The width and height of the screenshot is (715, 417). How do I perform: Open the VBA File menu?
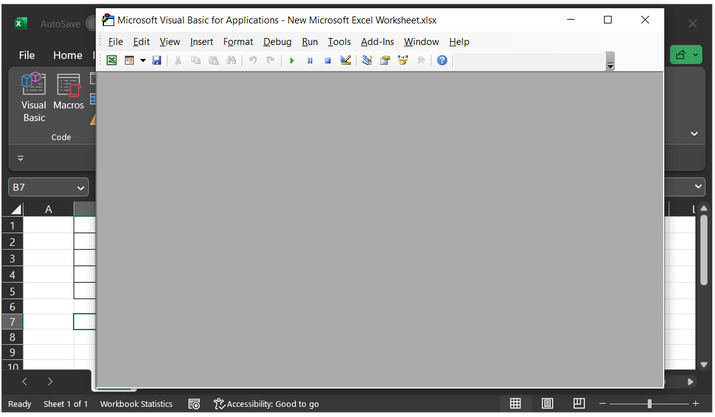[115, 42]
